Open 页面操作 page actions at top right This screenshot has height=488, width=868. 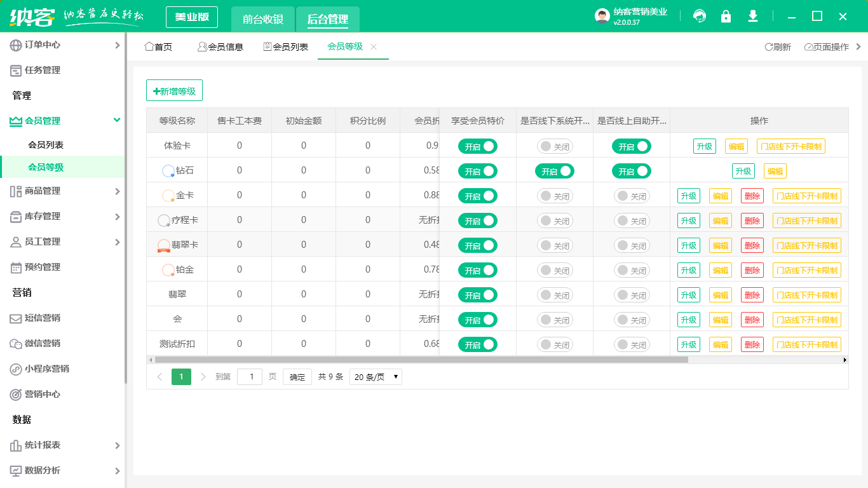pos(826,46)
